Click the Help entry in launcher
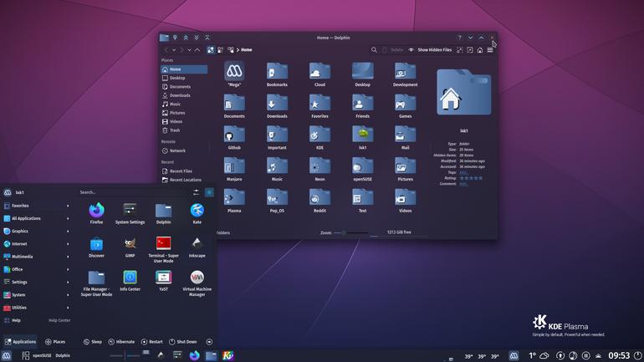 click(36, 320)
